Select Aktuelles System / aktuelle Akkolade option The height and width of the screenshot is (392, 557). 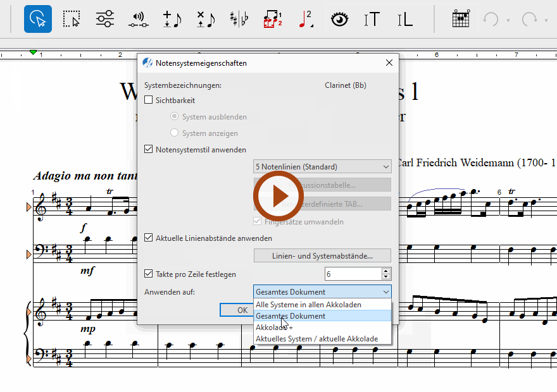point(316,339)
